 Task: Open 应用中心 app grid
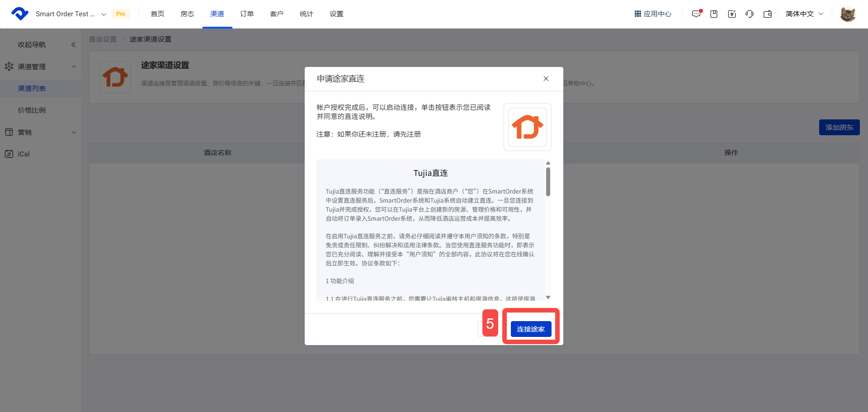point(653,14)
